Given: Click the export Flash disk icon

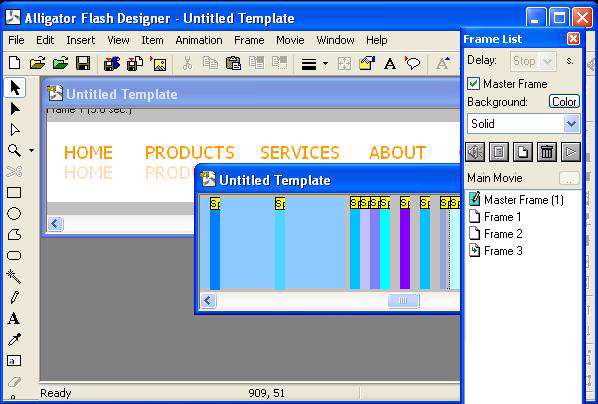Looking at the screenshot, I should click(x=112, y=63).
